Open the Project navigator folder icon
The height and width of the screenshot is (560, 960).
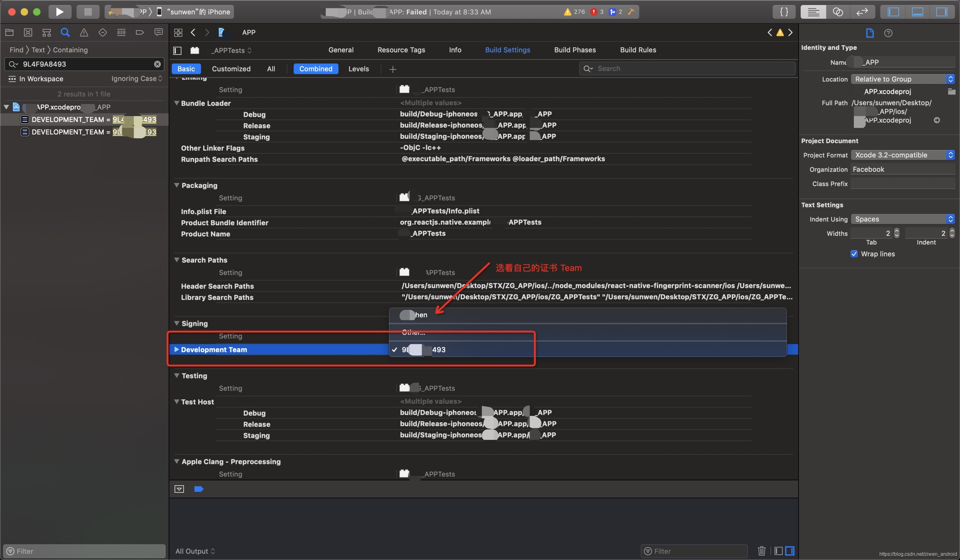coord(10,32)
